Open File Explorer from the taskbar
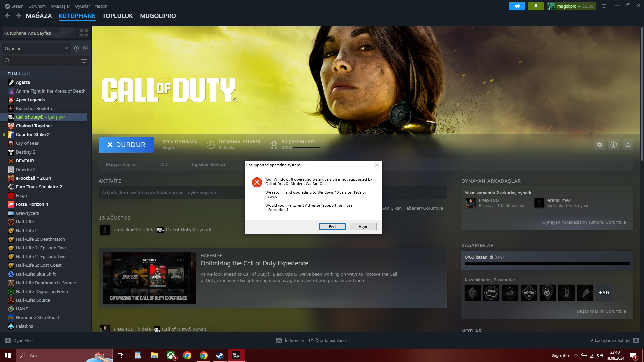The image size is (644, 362). [x=154, y=355]
